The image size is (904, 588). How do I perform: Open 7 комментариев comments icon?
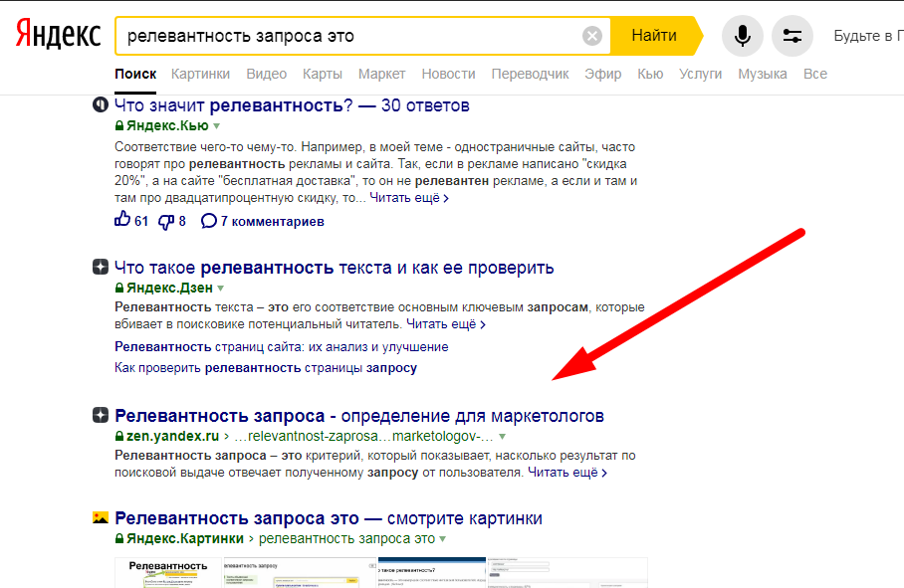(209, 221)
